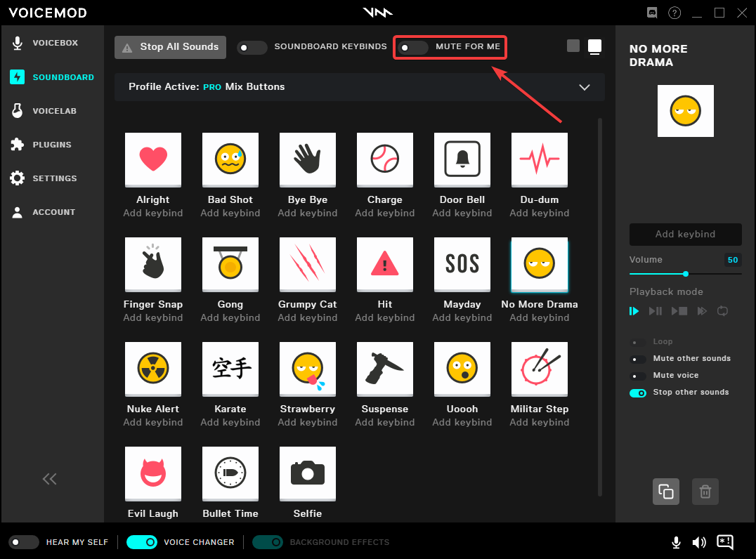Trigger the Karate sound tile
Image resolution: width=756 pixels, height=559 pixels.
pos(230,369)
